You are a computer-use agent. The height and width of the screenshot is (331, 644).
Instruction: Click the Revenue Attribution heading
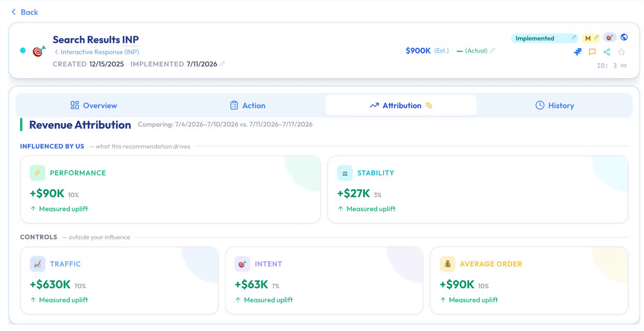(x=80, y=125)
